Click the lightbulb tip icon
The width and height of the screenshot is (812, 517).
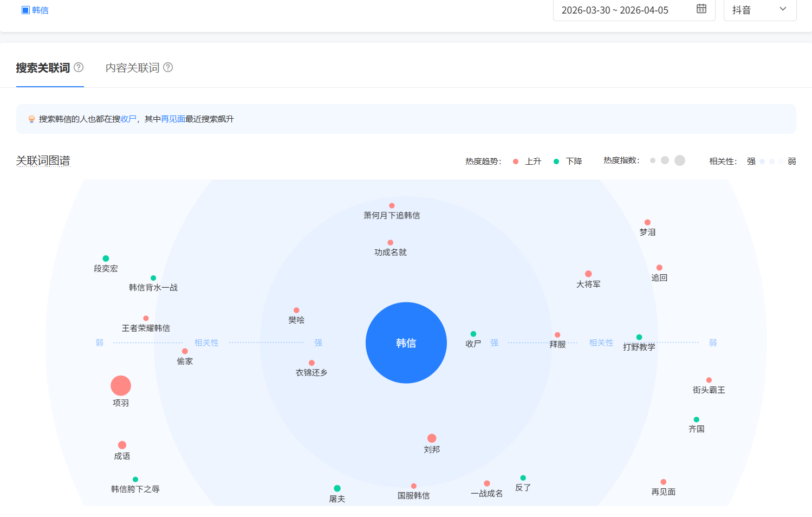[31, 119]
